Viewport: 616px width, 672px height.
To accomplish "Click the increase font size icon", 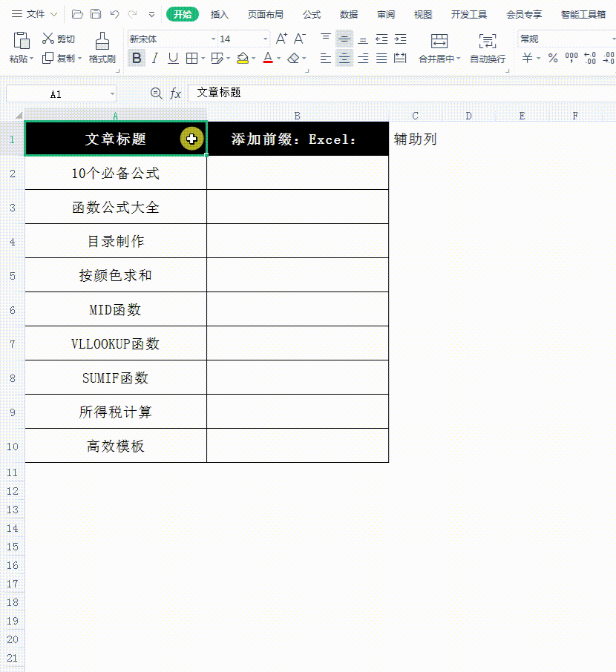I will pos(281,39).
